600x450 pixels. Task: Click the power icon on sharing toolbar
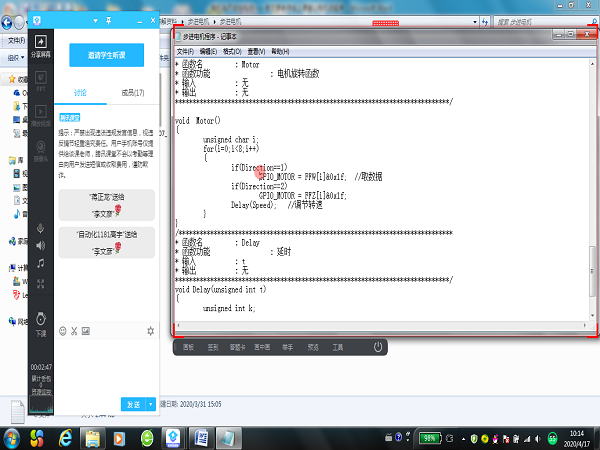tap(378, 347)
